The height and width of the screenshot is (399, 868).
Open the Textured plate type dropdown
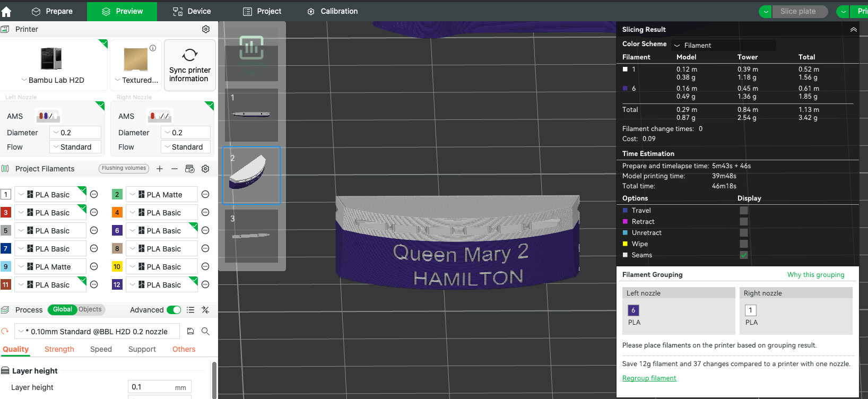(136, 80)
